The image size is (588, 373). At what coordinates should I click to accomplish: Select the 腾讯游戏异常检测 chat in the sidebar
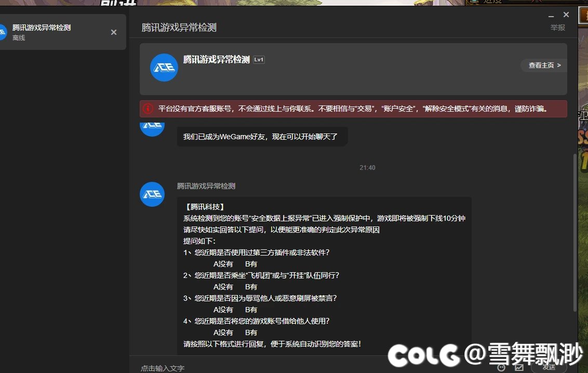[63, 32]
